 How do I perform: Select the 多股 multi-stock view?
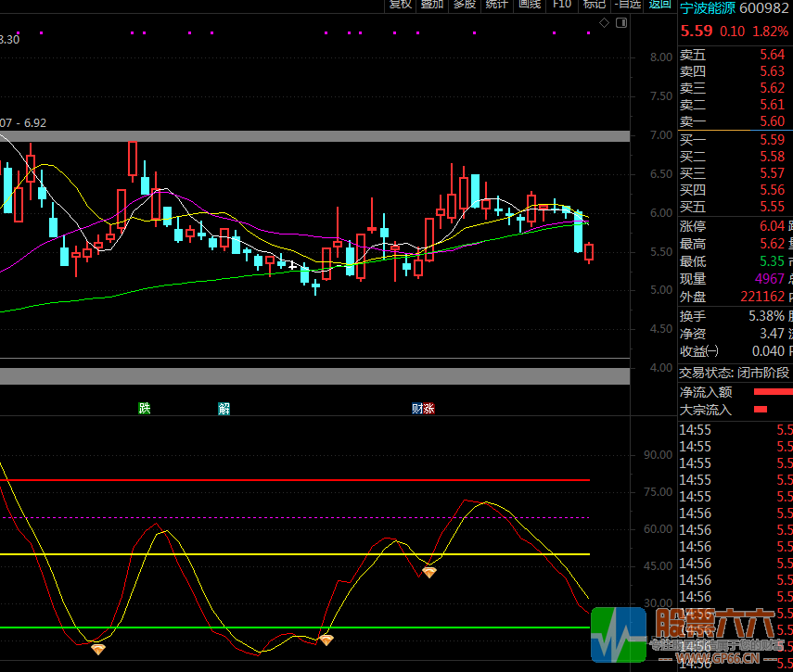coord(465,4)
